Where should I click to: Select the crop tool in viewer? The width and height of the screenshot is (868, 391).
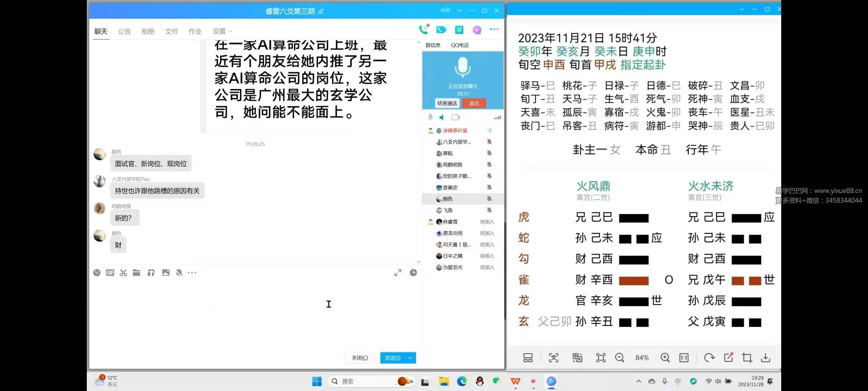[747, 358]
